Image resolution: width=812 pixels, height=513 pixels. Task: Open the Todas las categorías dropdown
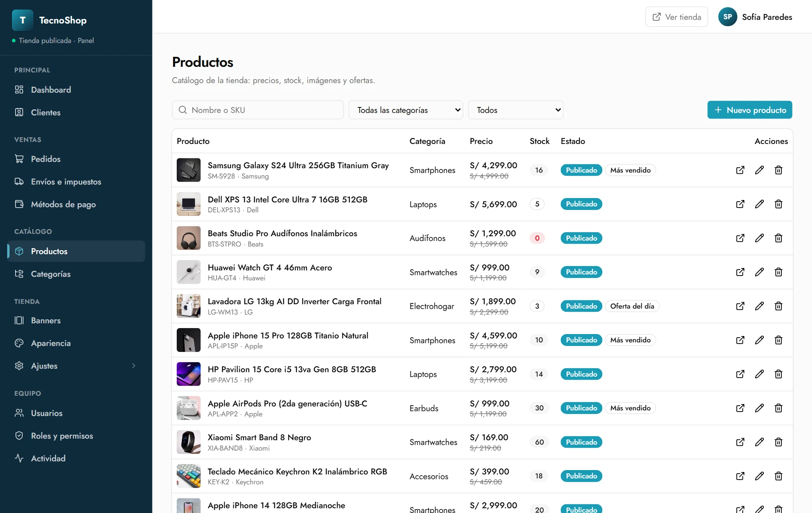[406, 110]
